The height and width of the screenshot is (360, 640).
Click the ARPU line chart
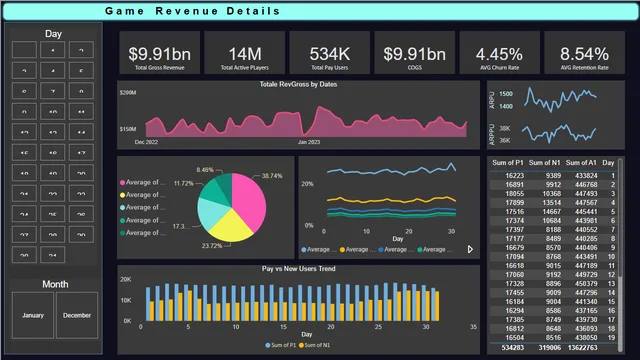[x=560, y=99]
